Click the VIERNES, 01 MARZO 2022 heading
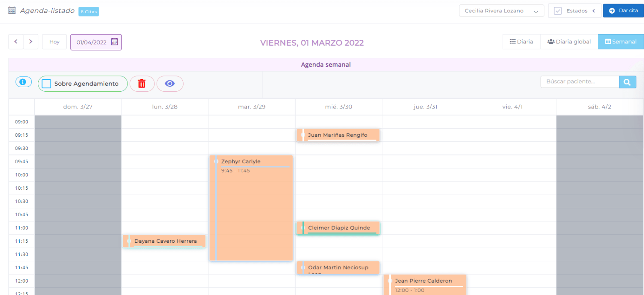Screen dimensions: 644x295 point(312,43)
